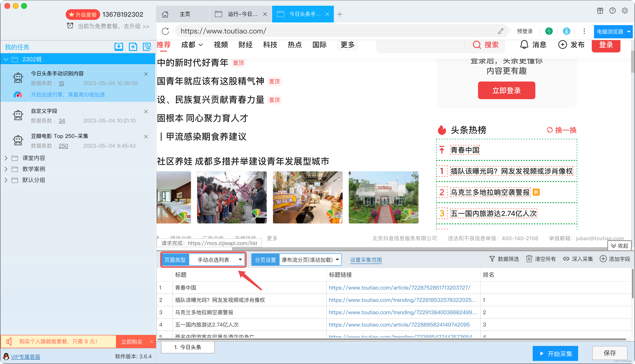Click the 1. 今日头条 step tab

(x=188, y=347)
